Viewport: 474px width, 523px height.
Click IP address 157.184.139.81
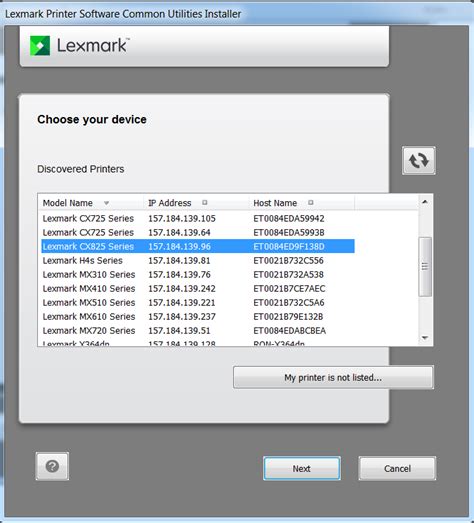coord(179,260)
